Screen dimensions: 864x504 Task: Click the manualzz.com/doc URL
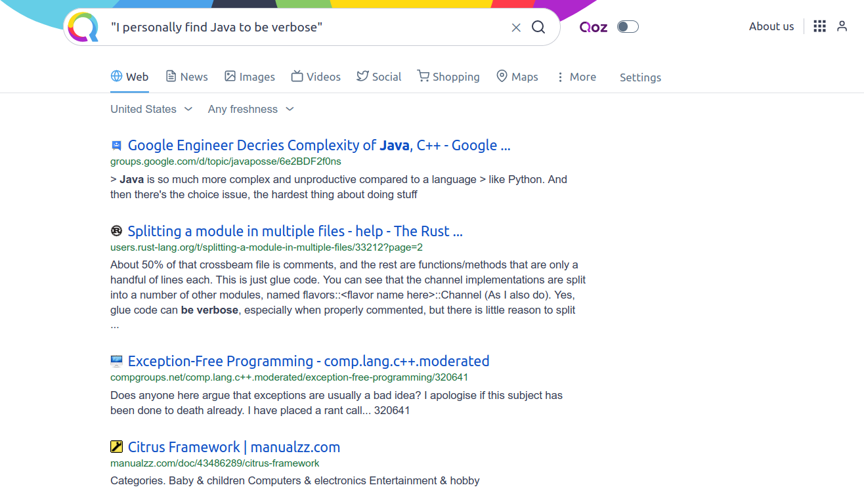click(215, 463)
